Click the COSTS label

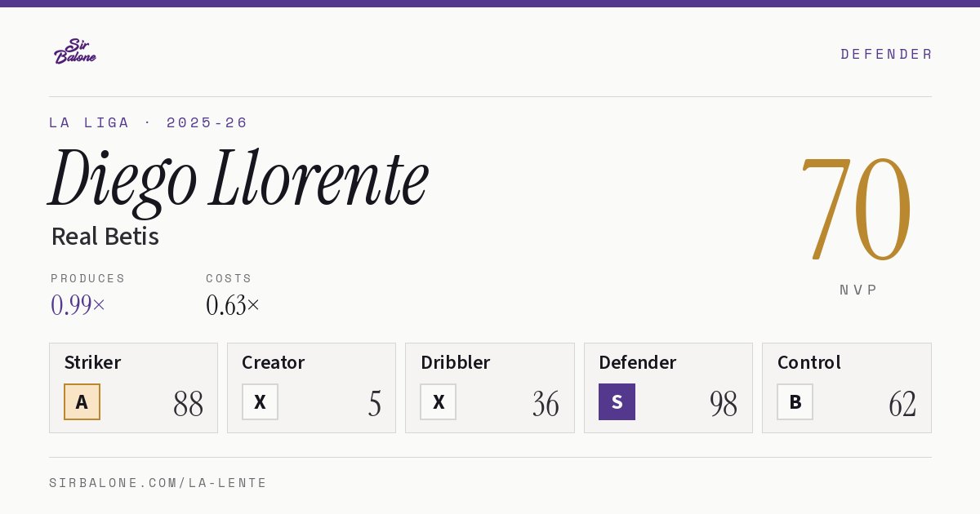tap(229, 278)
